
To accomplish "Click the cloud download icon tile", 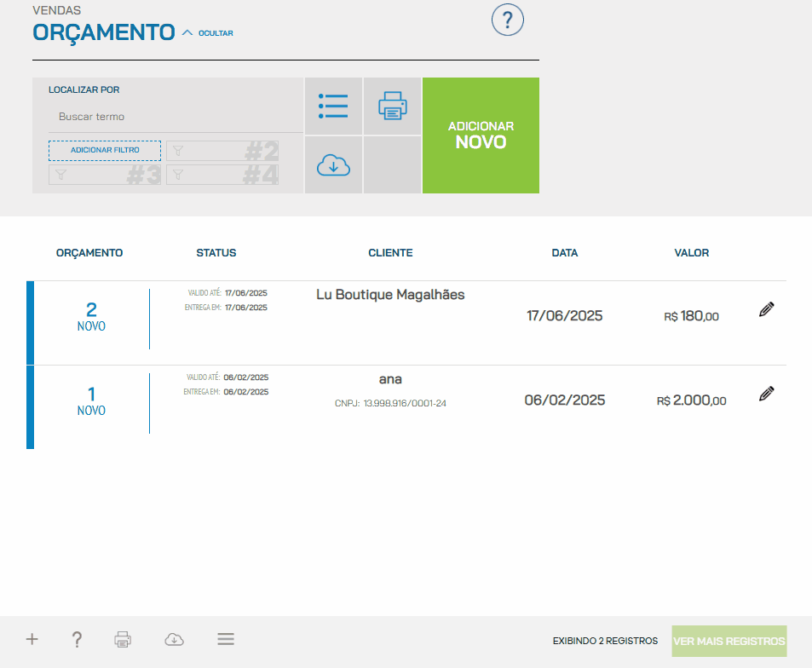I will [x=333, y=165].
